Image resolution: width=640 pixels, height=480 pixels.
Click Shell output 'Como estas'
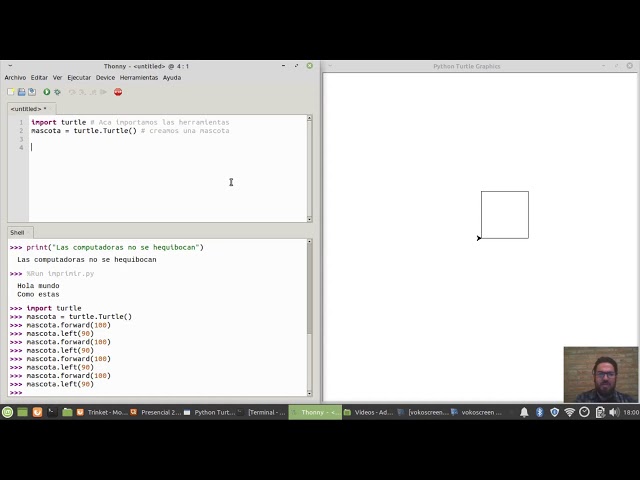[38, 294]
